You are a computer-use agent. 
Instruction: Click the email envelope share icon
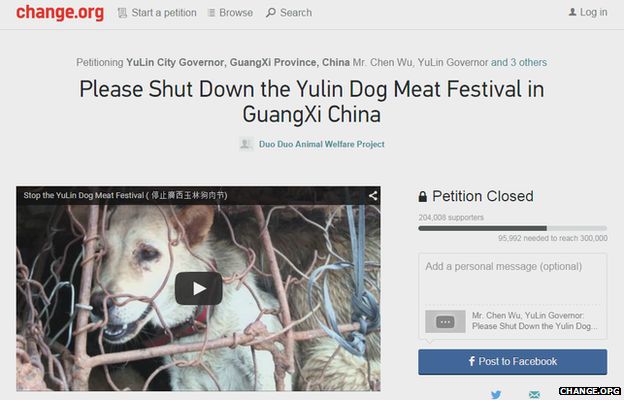point(534,394)
